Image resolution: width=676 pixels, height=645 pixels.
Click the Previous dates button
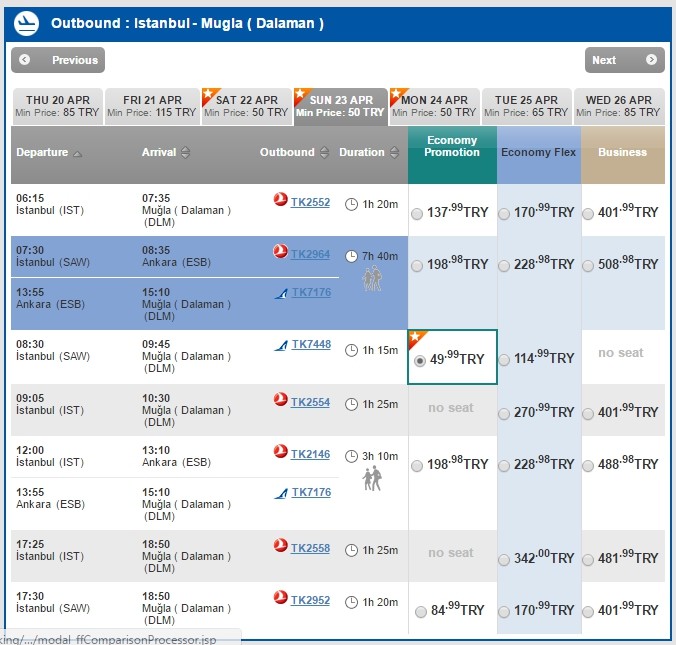pyautogui.click(x=57, y=60)
